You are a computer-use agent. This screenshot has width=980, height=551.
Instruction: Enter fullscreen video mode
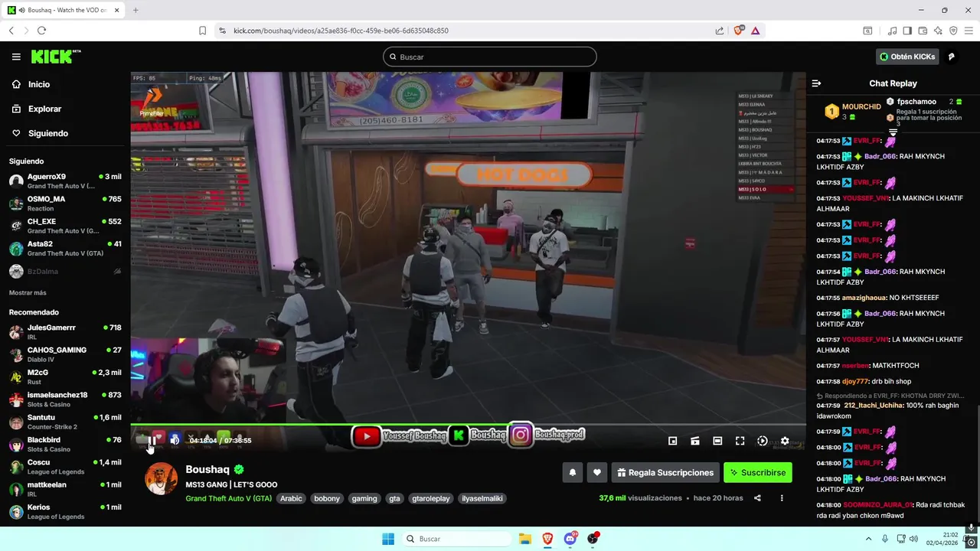coord(740,441)
